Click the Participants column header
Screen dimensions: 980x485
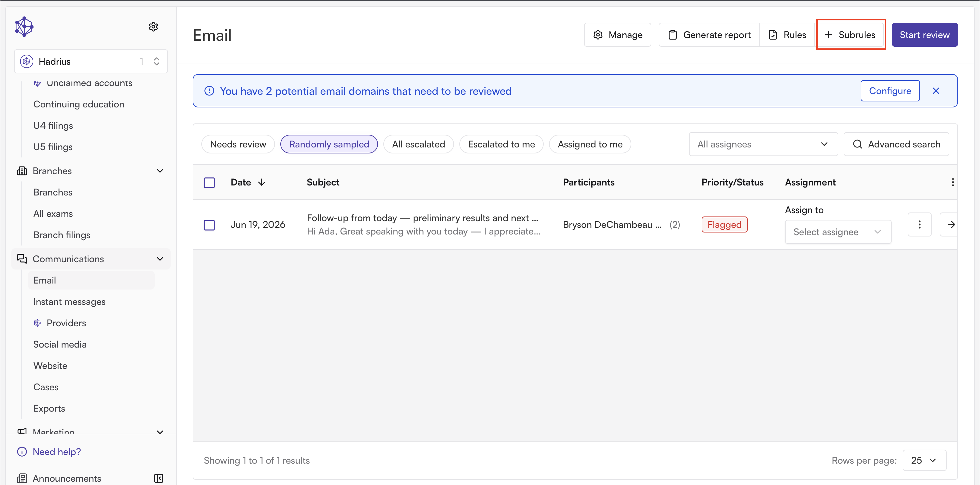pos(589,182)
